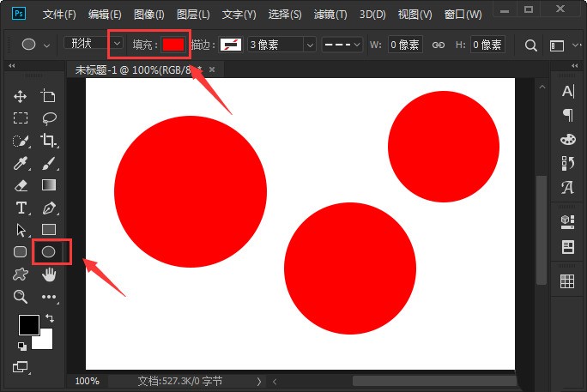The width and height of the screenshot is (587, 392).
Task: Select the Gradient tool
Action: click(x=49, y=184)
